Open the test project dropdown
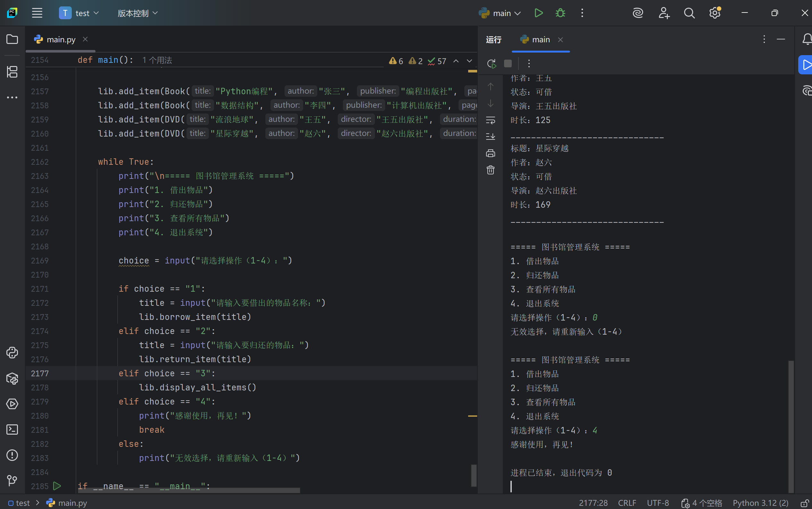Screen dimensions: 812x509 coord(79,13)
